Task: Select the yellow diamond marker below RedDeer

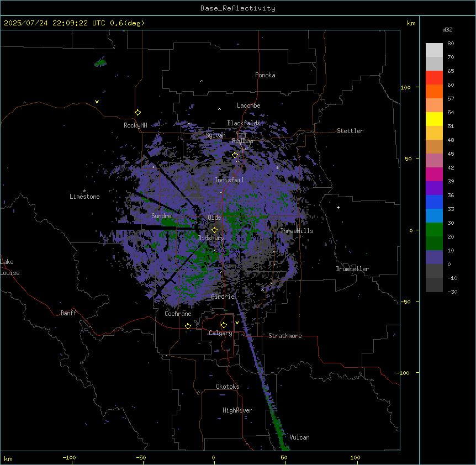Action: 235,155
